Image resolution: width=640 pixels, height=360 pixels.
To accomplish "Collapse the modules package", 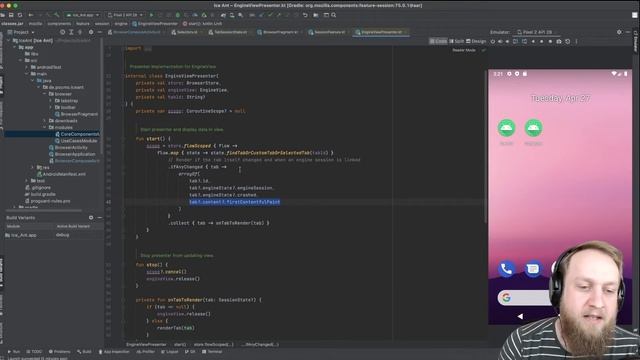I will click(44, 127).
